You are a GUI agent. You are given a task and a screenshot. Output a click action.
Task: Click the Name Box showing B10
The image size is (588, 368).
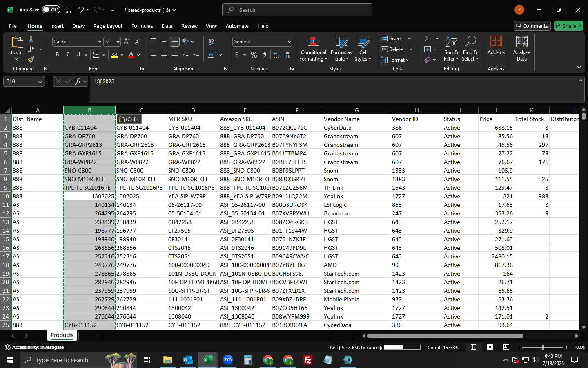[x=24, y=81]
